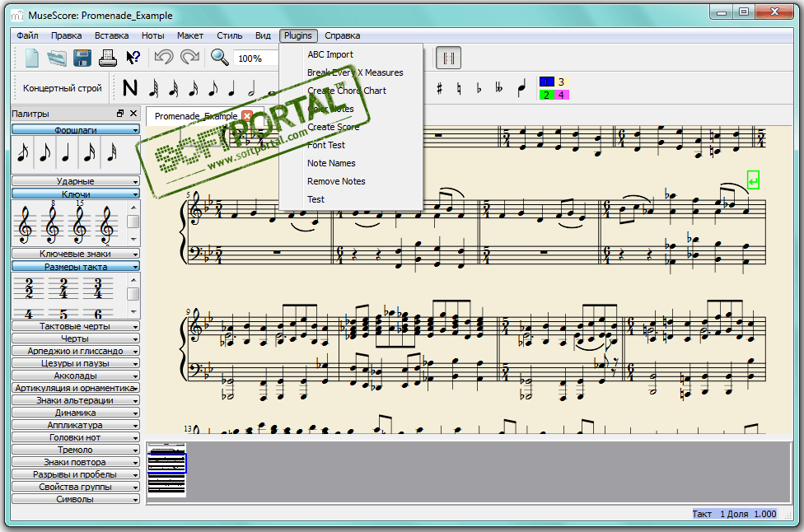
Task: Save the score with the floppy disk icon
Action: pyautogui.click(x=82, y=58)
